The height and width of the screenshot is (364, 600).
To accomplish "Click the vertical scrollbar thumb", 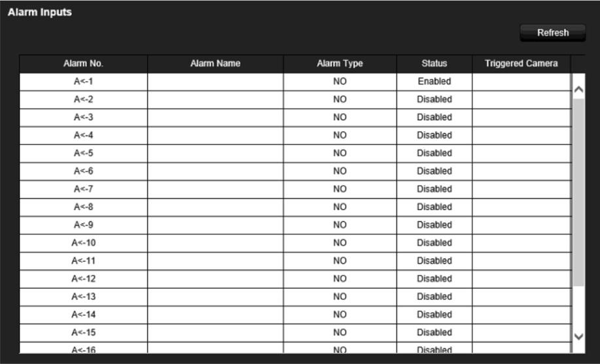I will point(578,192).
